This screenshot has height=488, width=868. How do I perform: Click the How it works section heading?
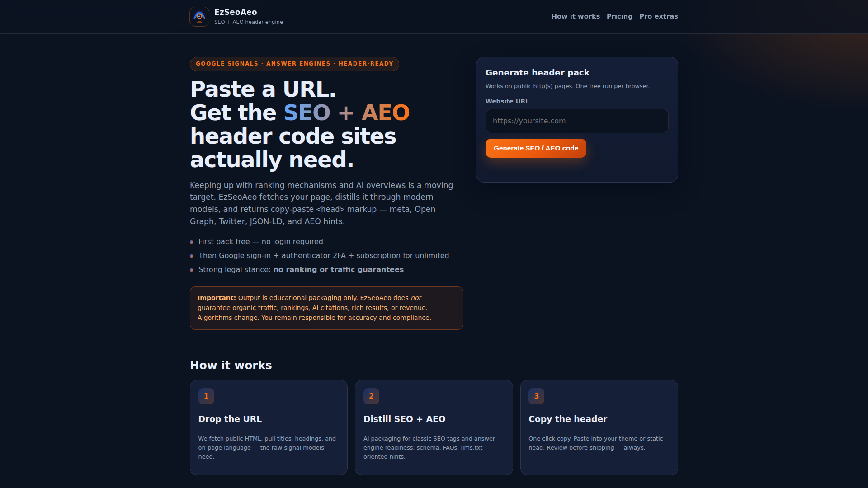pyautogui.click(x=231, y=365)
